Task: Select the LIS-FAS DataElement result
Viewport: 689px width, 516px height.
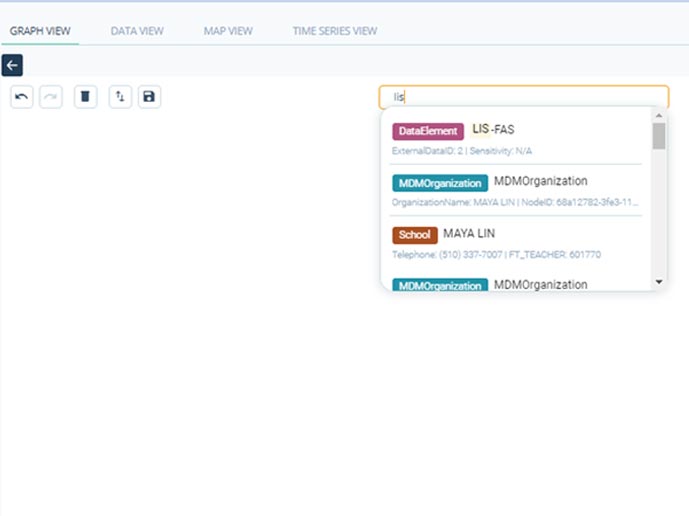Action: pos(516,139)
